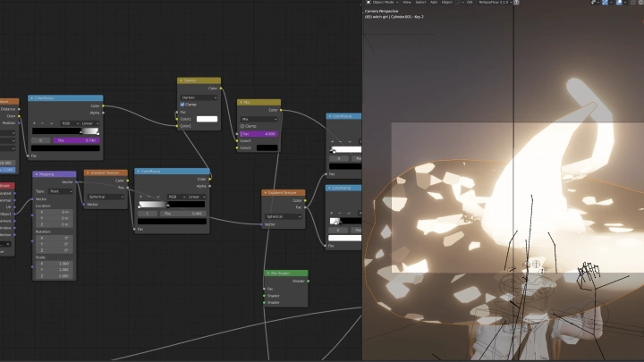The width and height of the screenshot is (644, 362).
Task: Open the Darken blend type dropdown
Action: (x=199, y=97)
